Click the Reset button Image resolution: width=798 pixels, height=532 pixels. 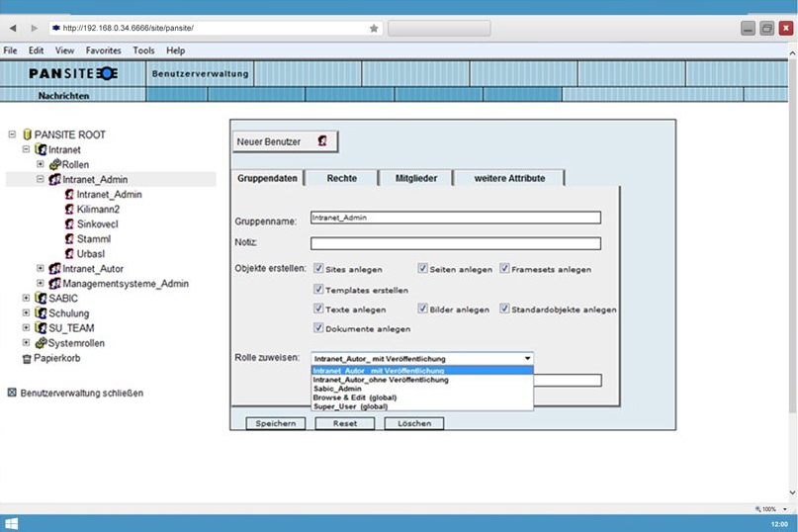click(x=344, y=423)
